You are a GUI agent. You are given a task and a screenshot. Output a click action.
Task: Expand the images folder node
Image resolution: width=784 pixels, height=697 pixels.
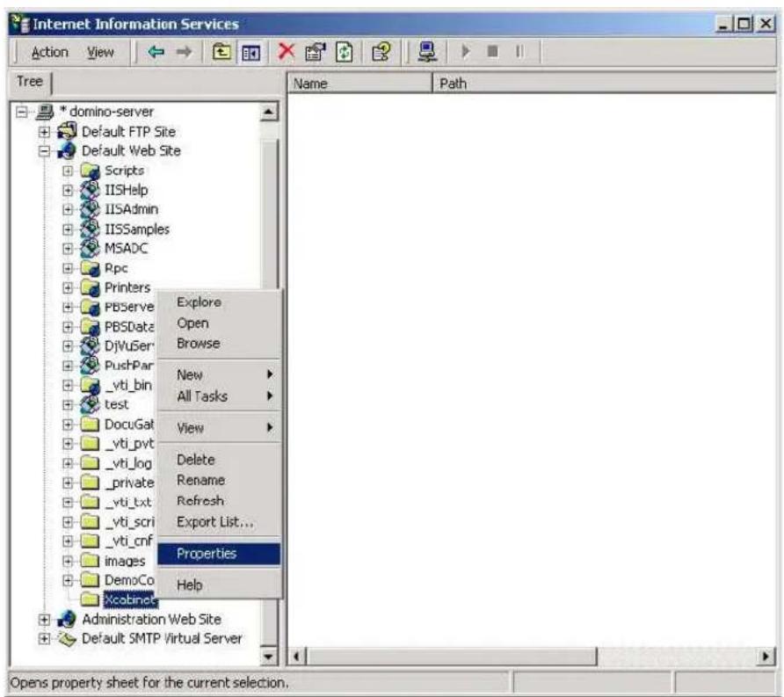pos(68,561)
